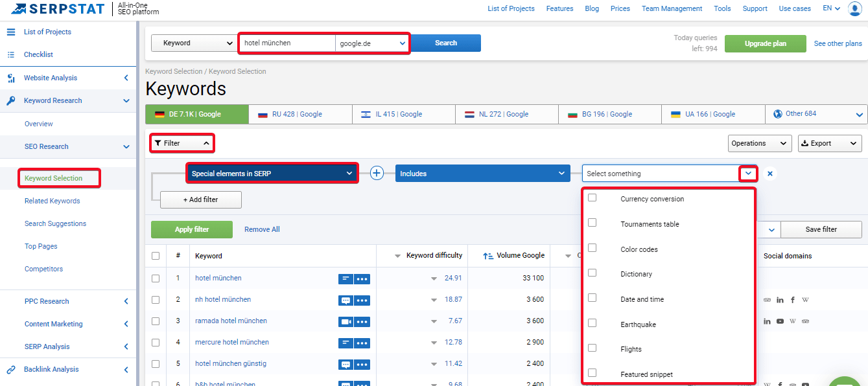Viewport: 868px width, 386px height.
Task: Close the Select something dropdown arrow
Action: click(x=749, y=174)
